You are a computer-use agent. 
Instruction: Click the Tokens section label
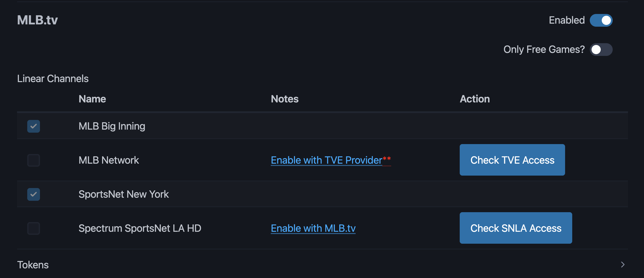[x=33, y=265]
